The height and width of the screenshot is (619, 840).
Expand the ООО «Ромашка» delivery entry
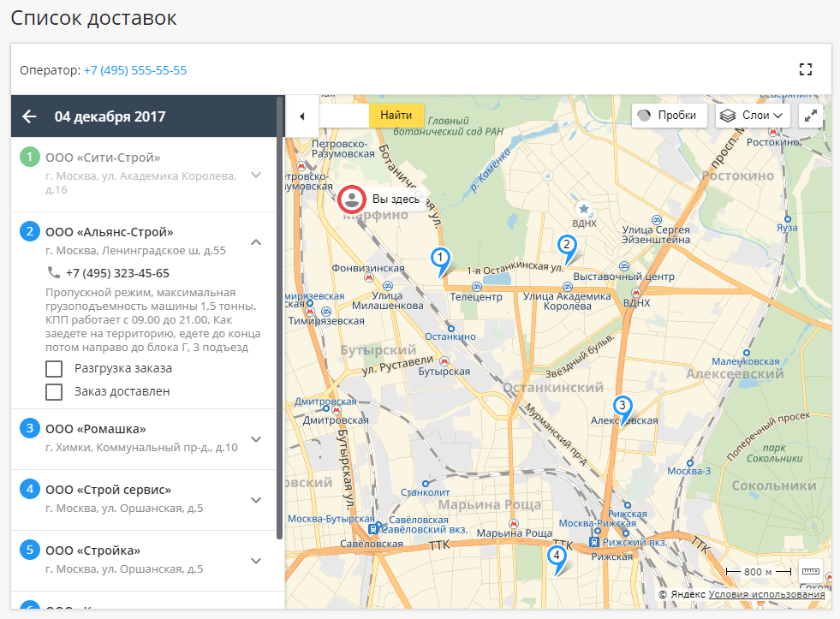255,439
